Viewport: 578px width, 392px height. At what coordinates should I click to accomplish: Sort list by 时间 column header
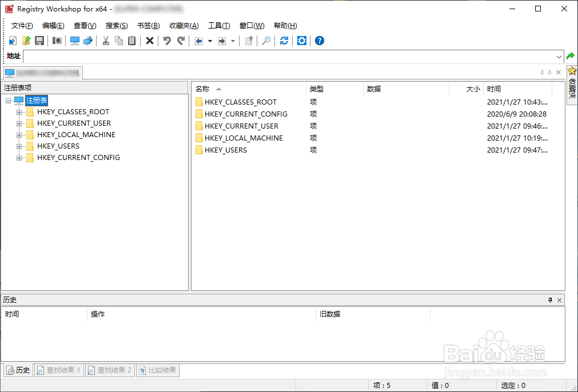click(x=517, y=89)
